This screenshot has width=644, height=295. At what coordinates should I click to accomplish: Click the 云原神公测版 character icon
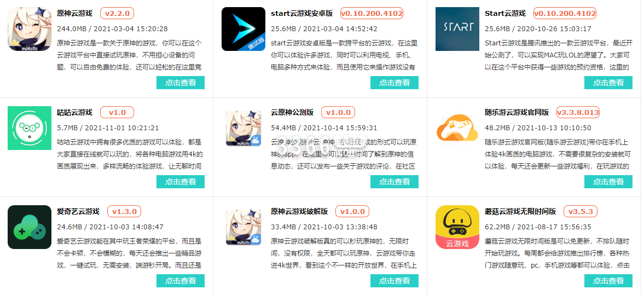coord(243,128)
